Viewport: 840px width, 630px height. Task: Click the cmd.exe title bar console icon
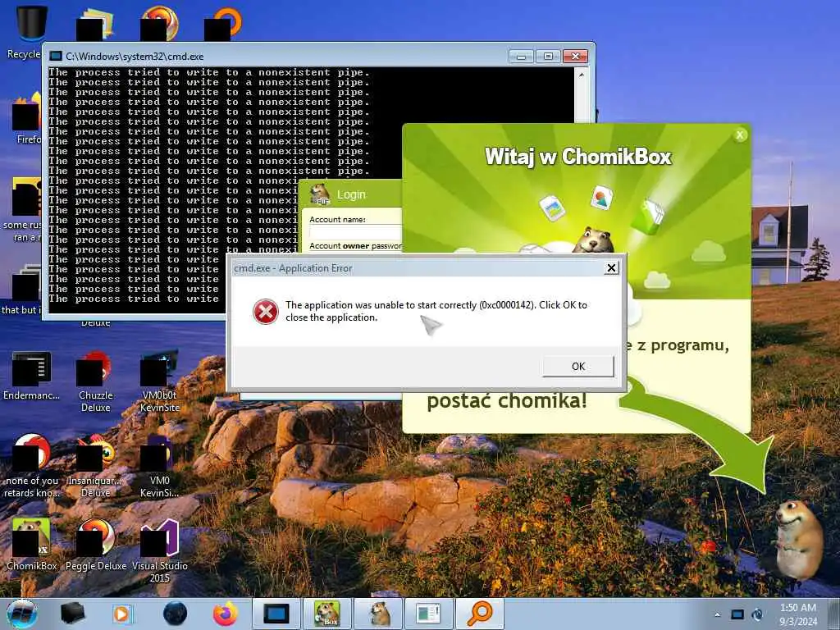[56, 57]
